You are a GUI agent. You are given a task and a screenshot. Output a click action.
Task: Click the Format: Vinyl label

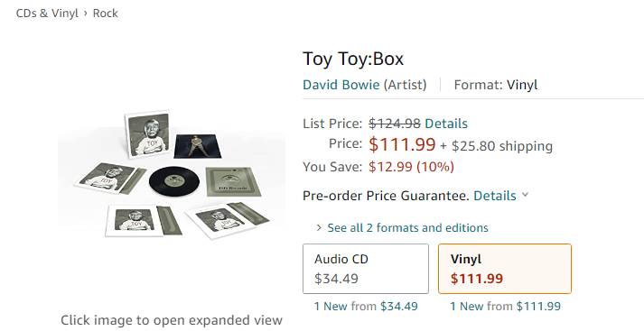pyautogui.click(x=496, y=85)
